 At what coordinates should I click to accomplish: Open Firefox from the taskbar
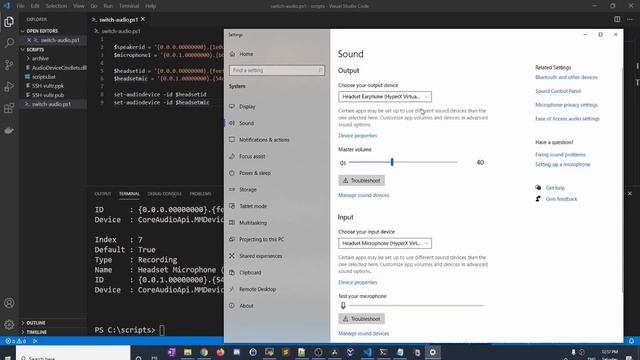[x=220, y=352]
